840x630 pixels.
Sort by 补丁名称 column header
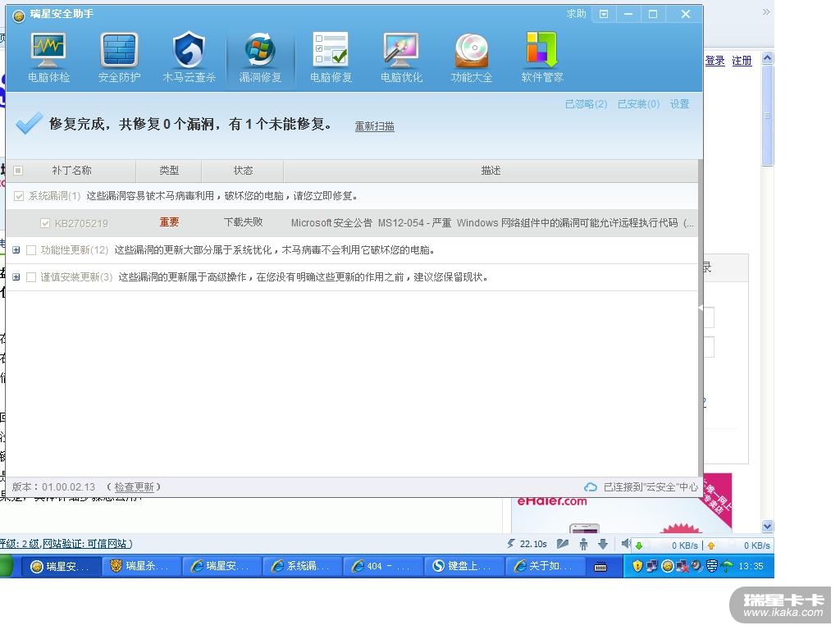pos(71,171)
